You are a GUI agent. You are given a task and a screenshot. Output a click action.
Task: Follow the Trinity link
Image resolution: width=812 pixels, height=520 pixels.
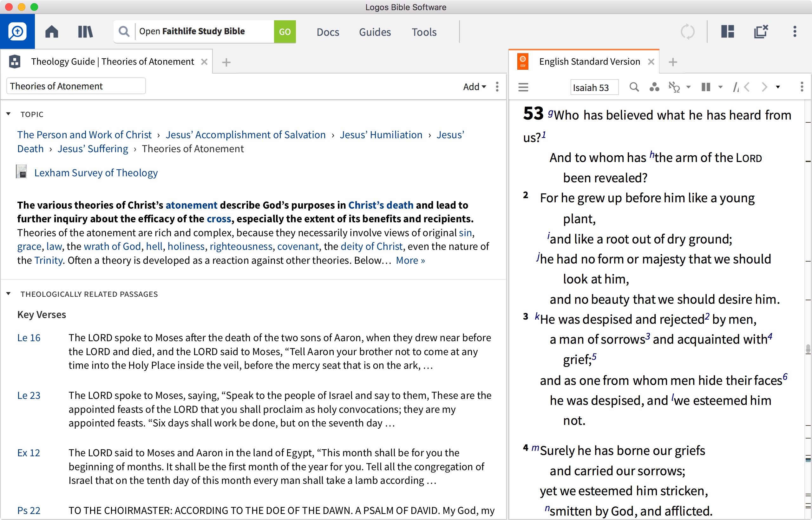(48, 260)
